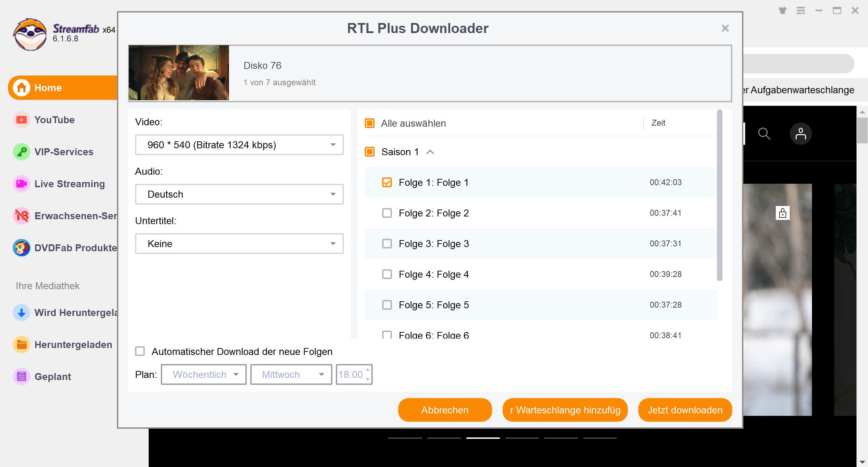Viewport: 868px width, 467px height.
Task: Click the Live Streaming camera icon
Action: pyautogui.click(x=22, y=184)
